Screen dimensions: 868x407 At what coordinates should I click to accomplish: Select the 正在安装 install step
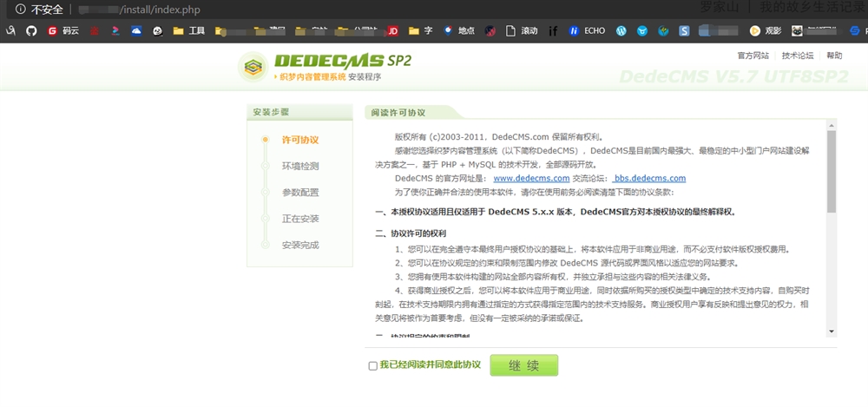[300, 219]
